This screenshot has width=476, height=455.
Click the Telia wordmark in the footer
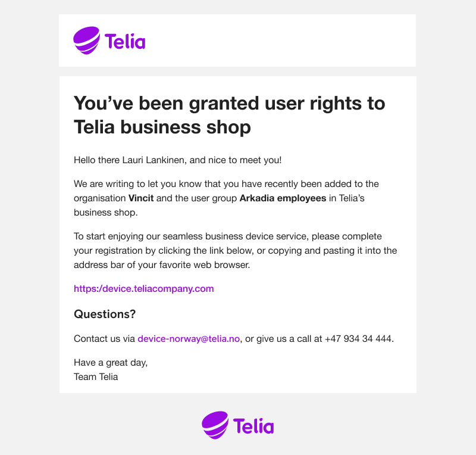tap(253, 426)
